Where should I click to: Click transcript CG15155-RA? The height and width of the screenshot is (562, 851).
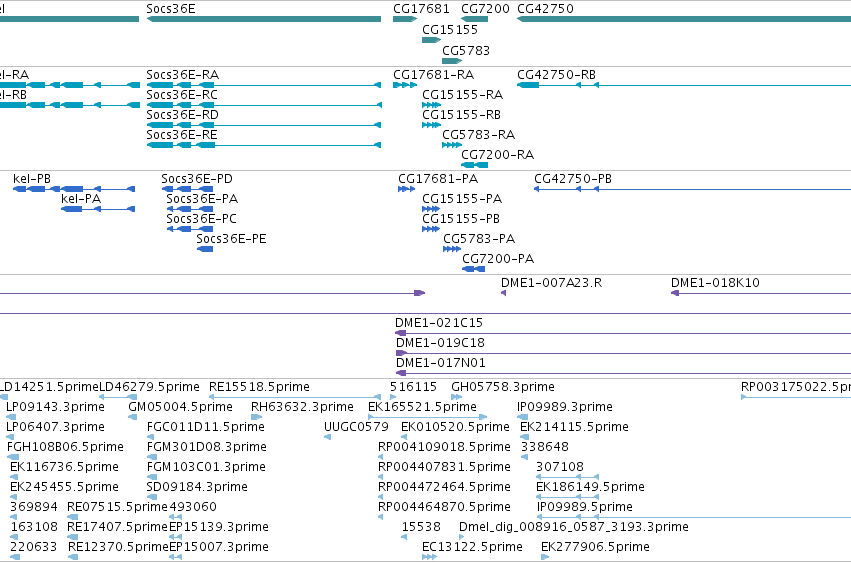pos(462,95)
